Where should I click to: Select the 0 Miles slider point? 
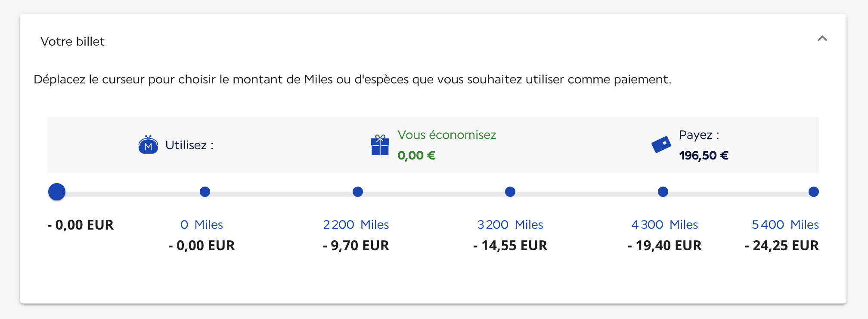point(205,192)
